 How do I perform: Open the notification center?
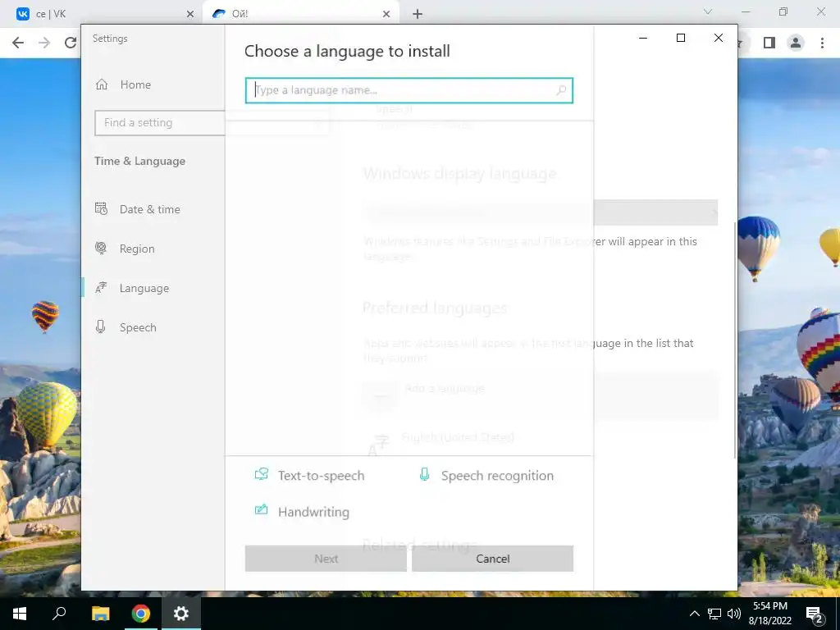click(815, 614)
